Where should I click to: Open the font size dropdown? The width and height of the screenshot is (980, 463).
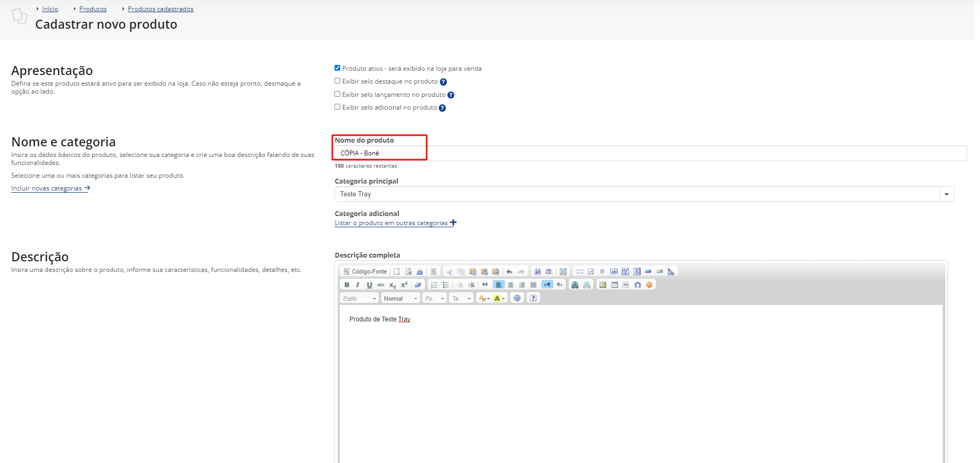[461, 298]
